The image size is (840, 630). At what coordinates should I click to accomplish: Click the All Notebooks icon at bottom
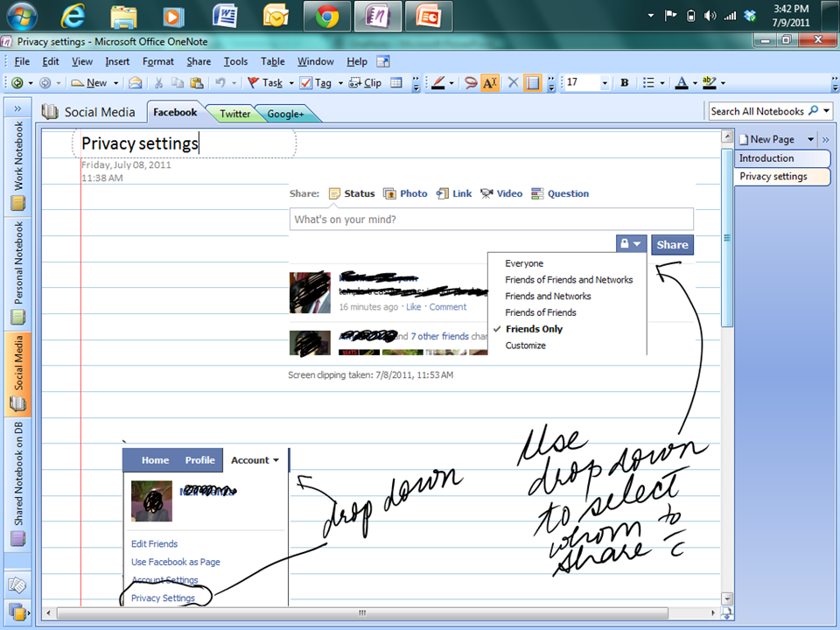[x=17, y=612]
